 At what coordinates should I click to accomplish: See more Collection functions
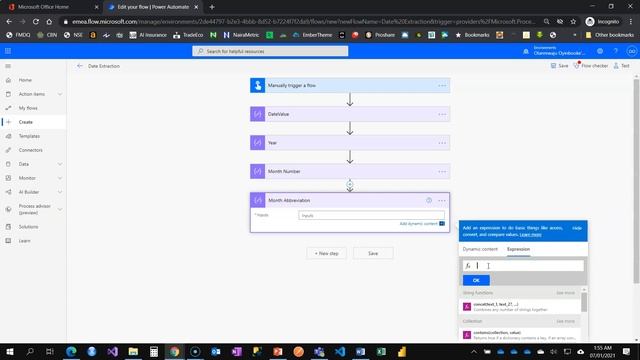tap(565, 321)
